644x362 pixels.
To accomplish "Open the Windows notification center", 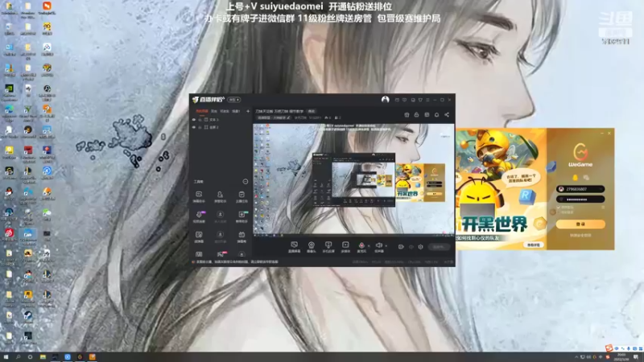I will tap(636, 357).
